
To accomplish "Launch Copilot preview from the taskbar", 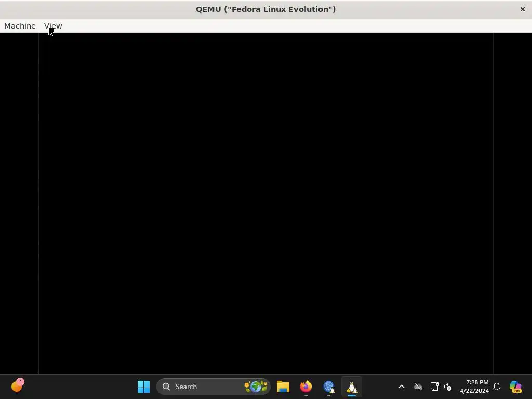I will pos(515,387).
